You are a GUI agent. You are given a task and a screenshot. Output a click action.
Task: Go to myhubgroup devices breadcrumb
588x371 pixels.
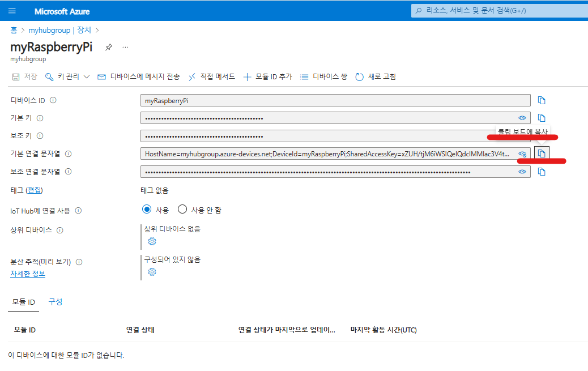tap(60, 30)
